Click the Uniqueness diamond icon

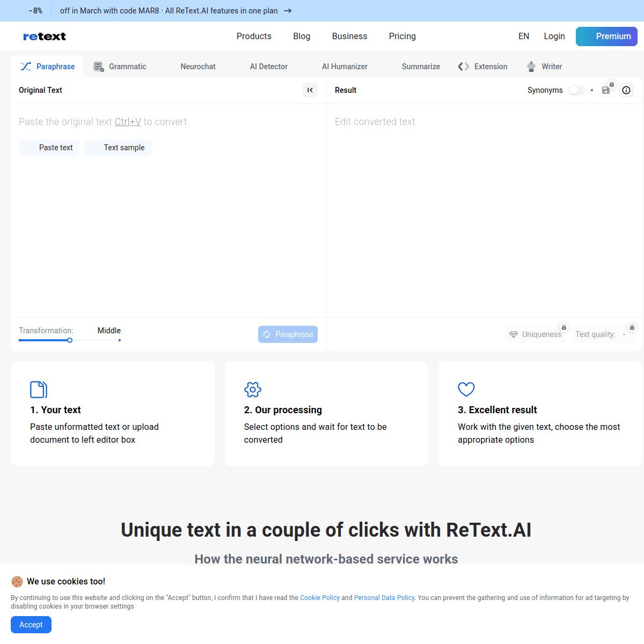[x=514, y=334]
